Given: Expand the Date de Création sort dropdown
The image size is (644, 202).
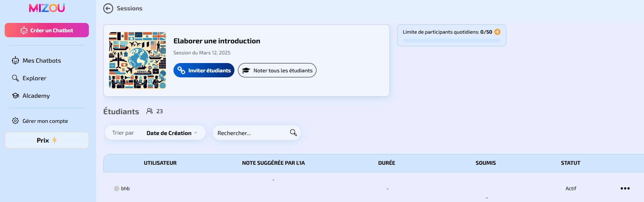Looking at the screenshot, I should click(x=172, y=133).
